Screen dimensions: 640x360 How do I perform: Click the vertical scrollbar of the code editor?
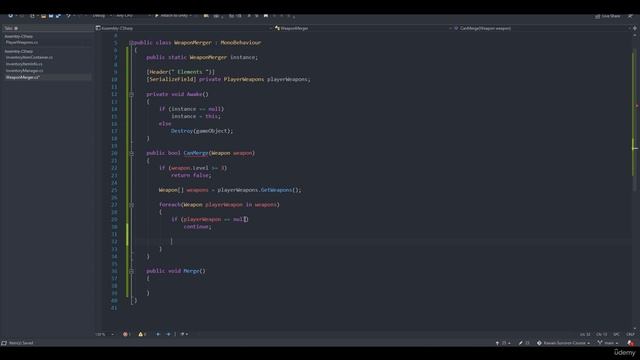pyautogui.click(x=635, y=182)
